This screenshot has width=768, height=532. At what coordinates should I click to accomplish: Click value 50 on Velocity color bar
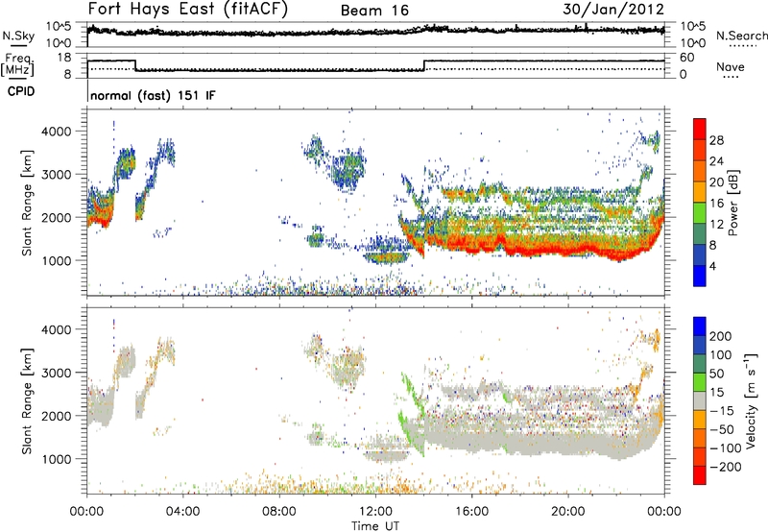[x=716, y=374]
